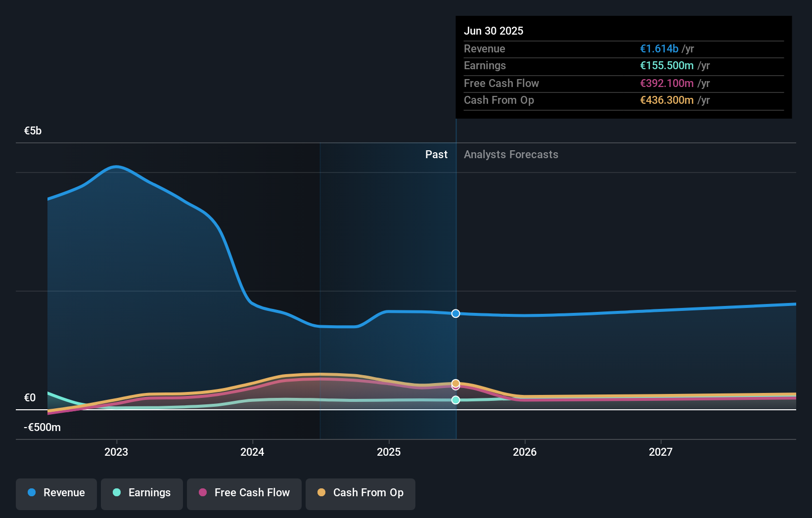Select the Earnings data point marker on the chart

[x=455, y=400]
